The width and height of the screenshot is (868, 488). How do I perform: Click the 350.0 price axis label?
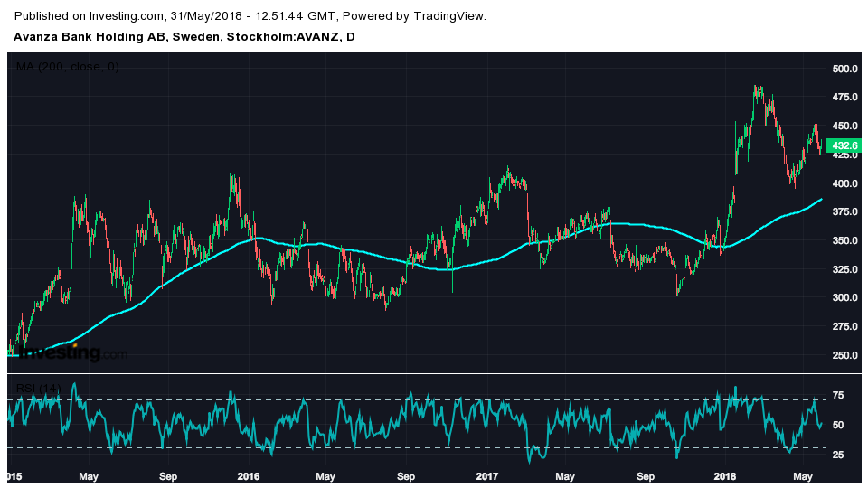(844, 240)
